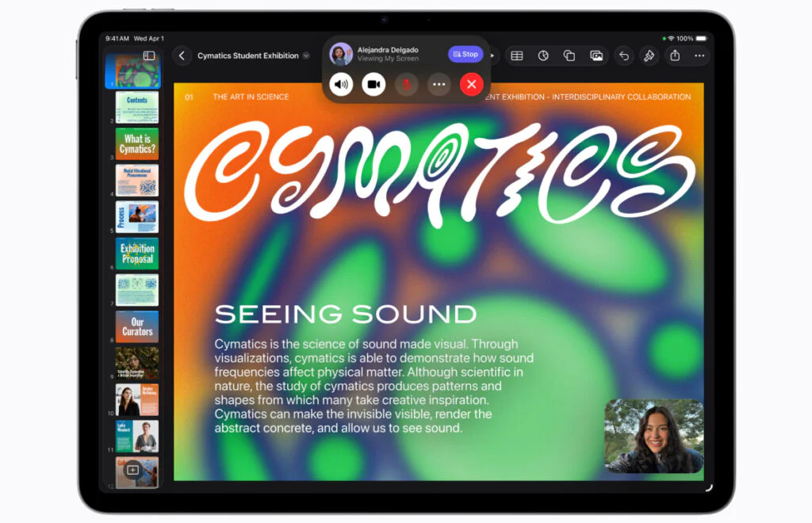812x523 pixels.
Task: Select the Our Curators slide thumbnail
Action: pyautogui.click(x=136, y=326)
